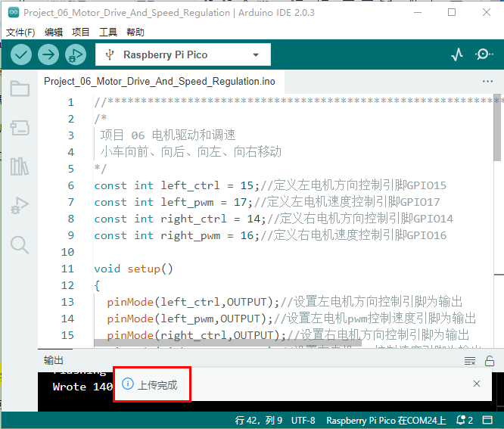504x429 pixels.
Task: Click pinMode(left_ctrl,OUTPUT) line
Action: coord(285,302)
